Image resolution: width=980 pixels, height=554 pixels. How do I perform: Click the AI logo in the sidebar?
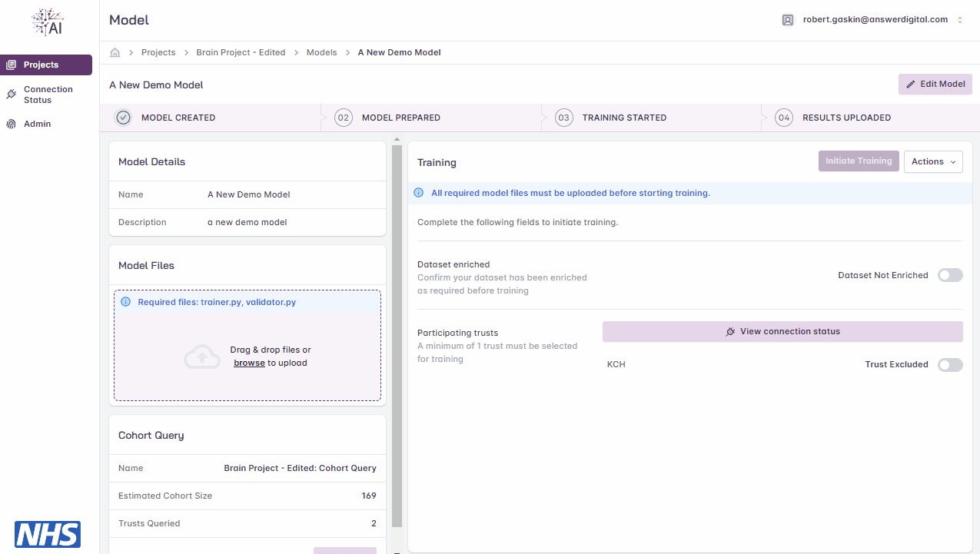tap(48, 22)
